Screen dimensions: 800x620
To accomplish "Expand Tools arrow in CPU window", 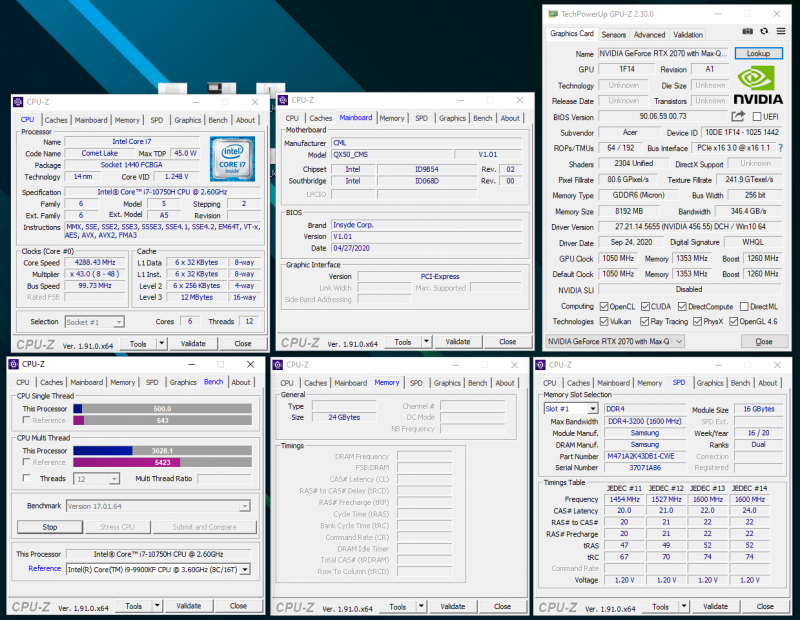I will point(161,343).
